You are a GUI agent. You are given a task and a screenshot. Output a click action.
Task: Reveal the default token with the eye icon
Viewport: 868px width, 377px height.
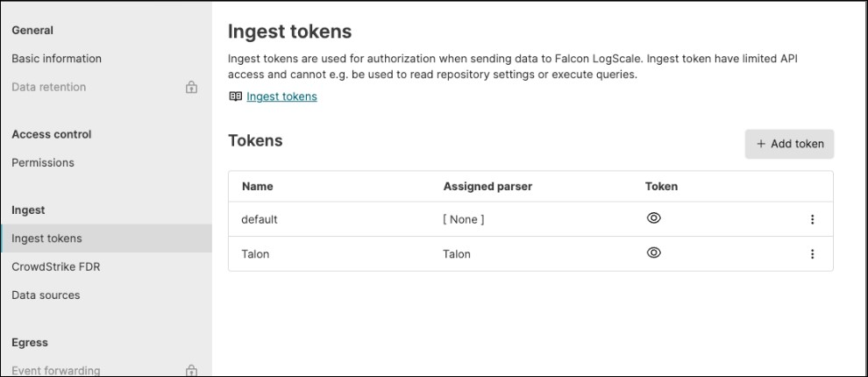[x=653, y=218]
